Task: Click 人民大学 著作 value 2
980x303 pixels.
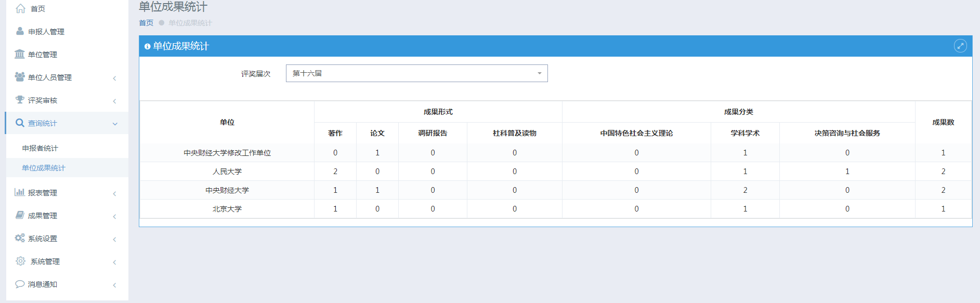Action: [335, 172]
